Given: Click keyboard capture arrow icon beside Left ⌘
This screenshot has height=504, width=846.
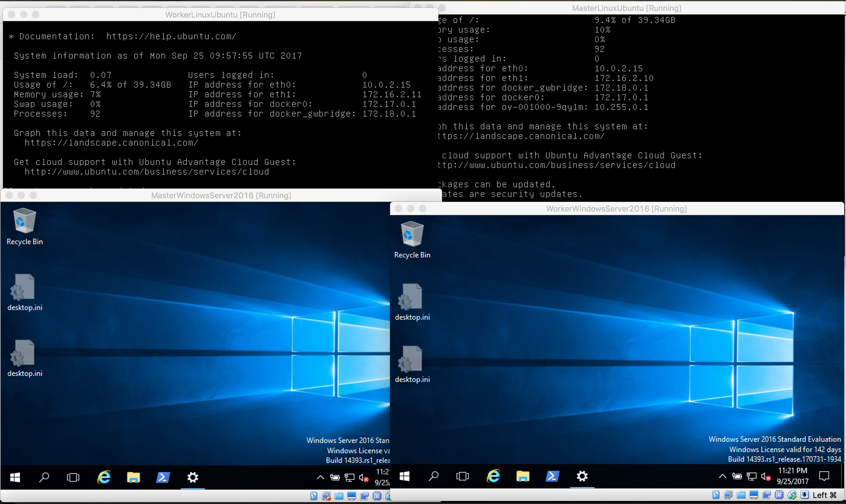Looking at the screenshot, I should point(805,495).
